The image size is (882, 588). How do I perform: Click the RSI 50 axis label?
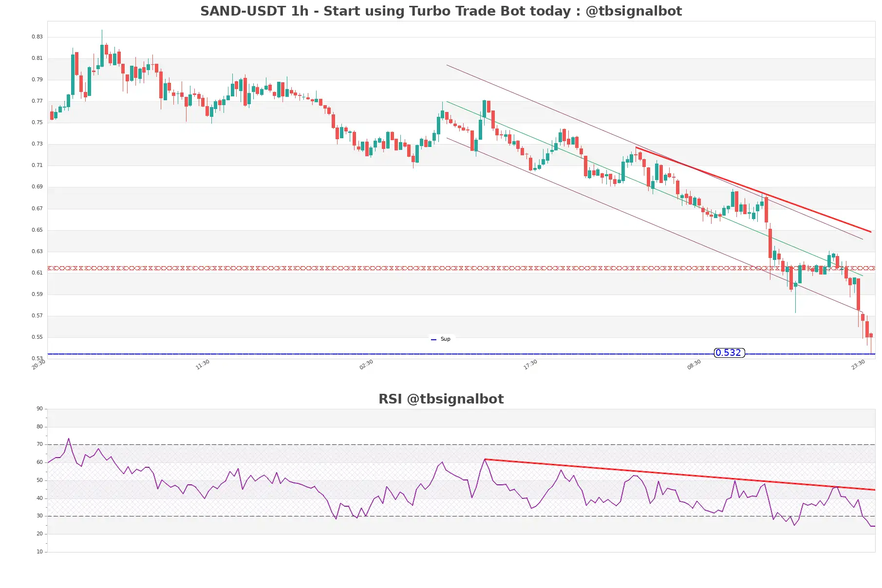pos(39,480)
